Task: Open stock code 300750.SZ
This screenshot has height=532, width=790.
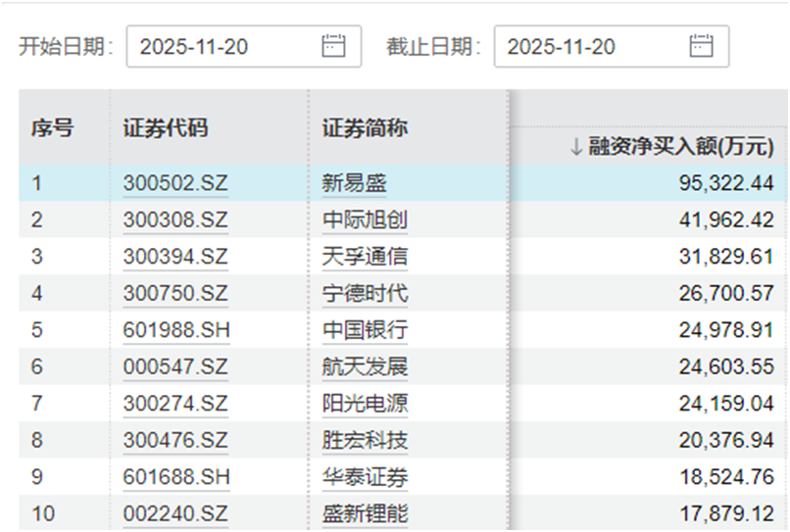Action: click(175, 293)
